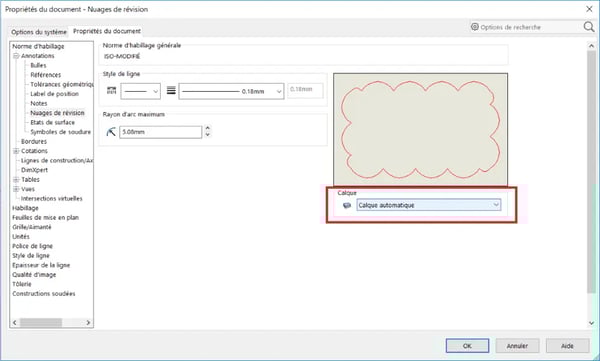
Task: Select Bulles in the tree
Action: coord(38,65)
